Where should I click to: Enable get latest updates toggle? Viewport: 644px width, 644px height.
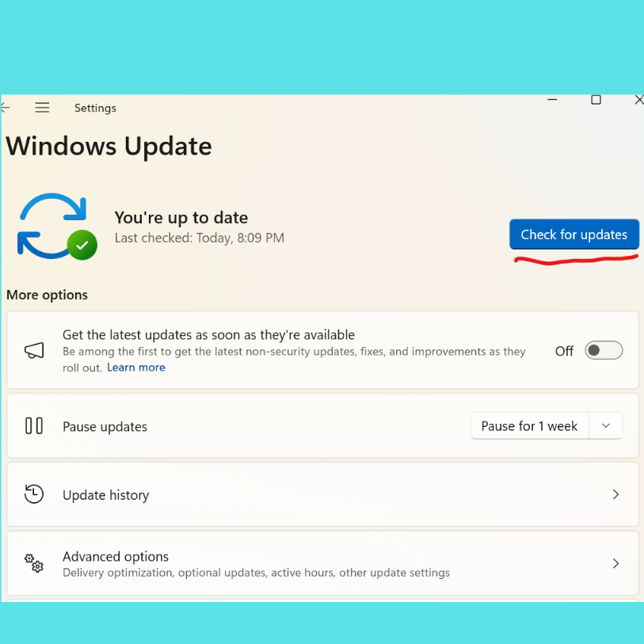click(604, 350)
